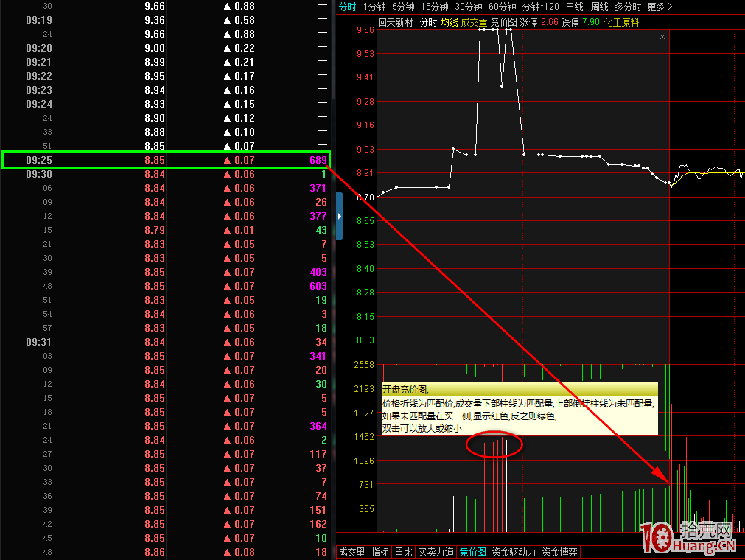Open the 资金博弈 tab
This screenshot has height=560, width=745.
(560, 552)
